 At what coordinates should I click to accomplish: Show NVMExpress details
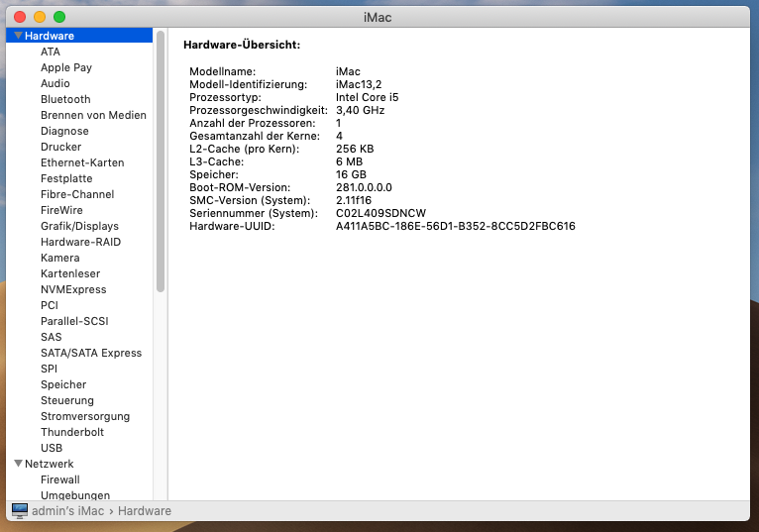point(73,289)
